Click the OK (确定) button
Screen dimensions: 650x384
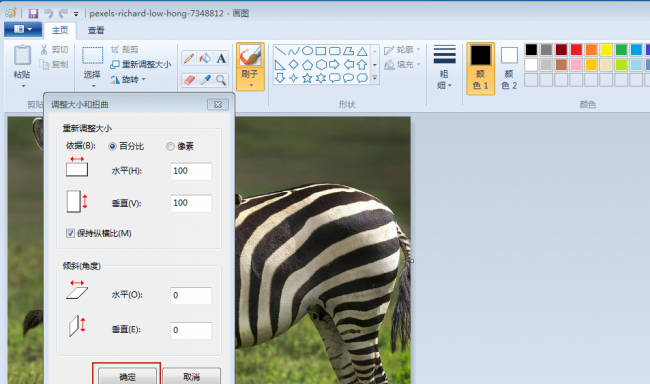pos(127,377)
